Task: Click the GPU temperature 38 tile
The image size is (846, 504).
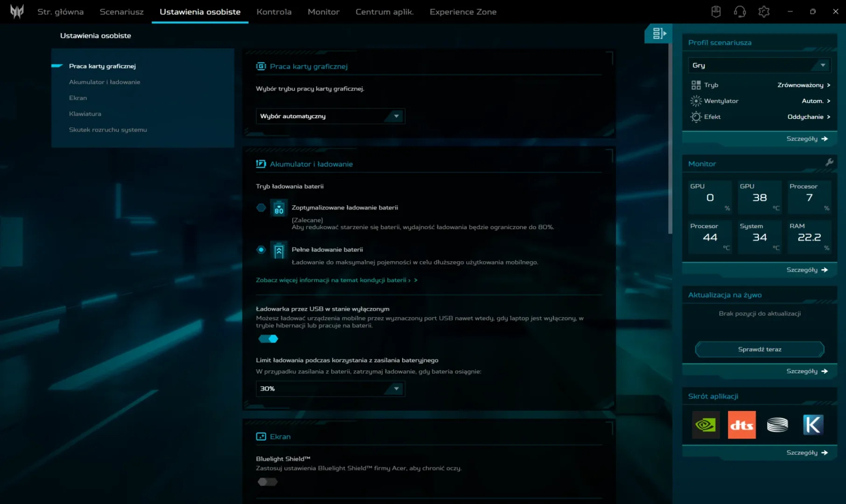Action: coord(760,197)
